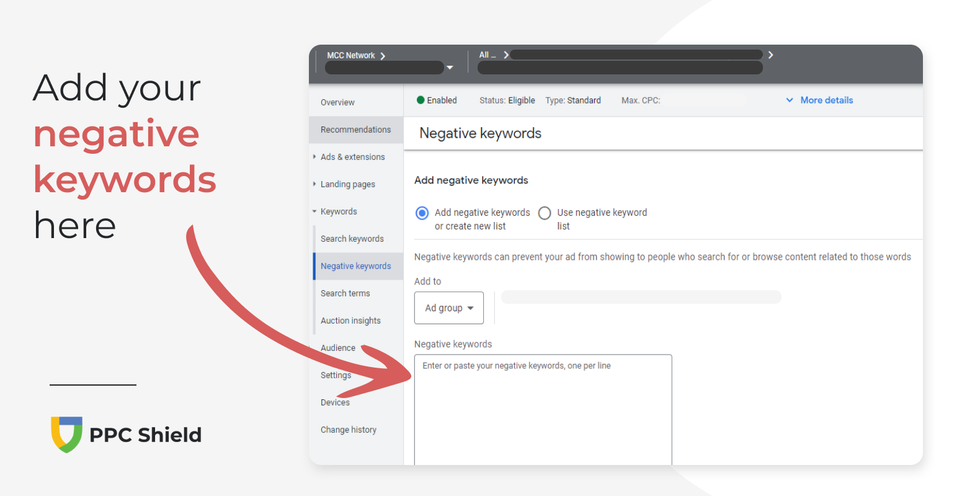
Task: Select 'Use negative keyword list' option
Action: coord(545,213)
